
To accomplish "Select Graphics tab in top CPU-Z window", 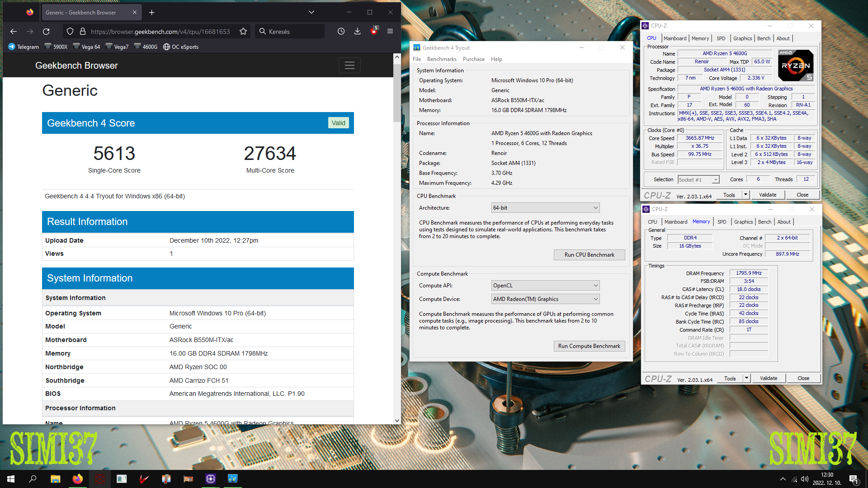I will point(742,38).
